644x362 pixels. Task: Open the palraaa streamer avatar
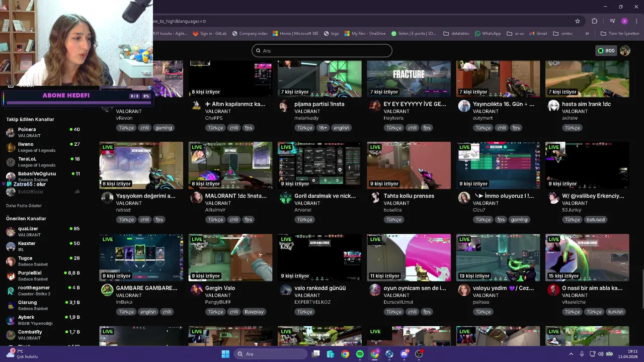(x=464, y=290)
